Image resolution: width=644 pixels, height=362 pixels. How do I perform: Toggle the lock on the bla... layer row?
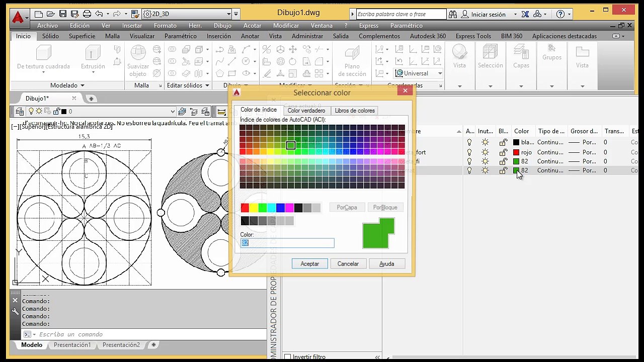click(503, 142)
